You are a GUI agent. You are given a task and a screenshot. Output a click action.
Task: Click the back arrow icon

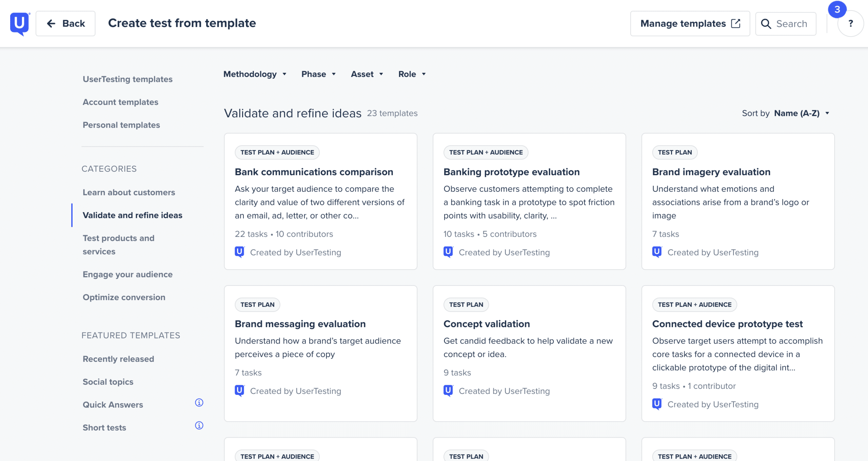(51, 23)
